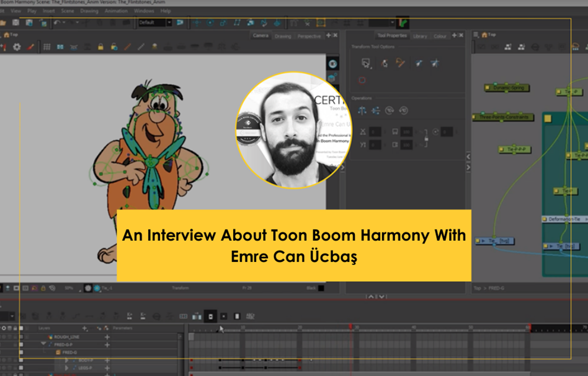Open the Scene menu

coord(68,11)
